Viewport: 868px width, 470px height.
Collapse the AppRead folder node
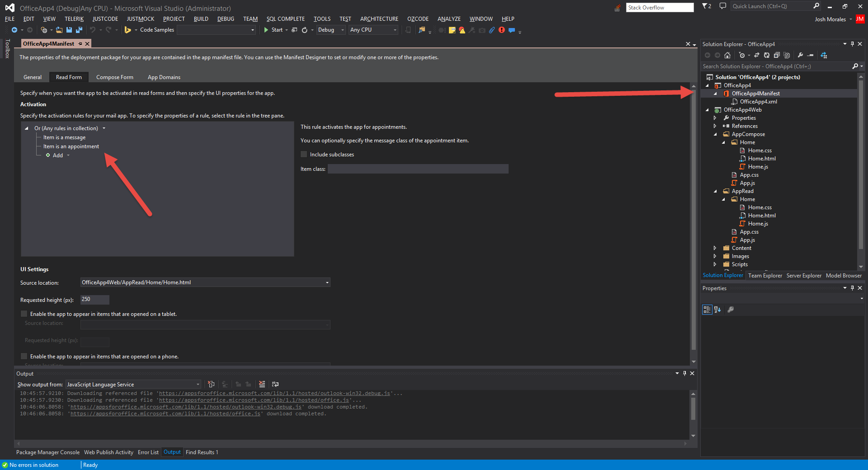(x=715, y=191)
